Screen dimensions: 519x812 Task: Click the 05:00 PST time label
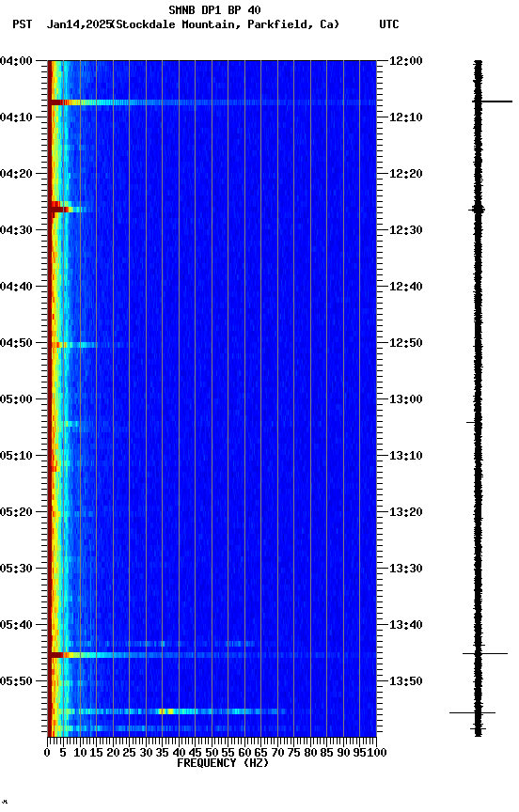[16, 399]
